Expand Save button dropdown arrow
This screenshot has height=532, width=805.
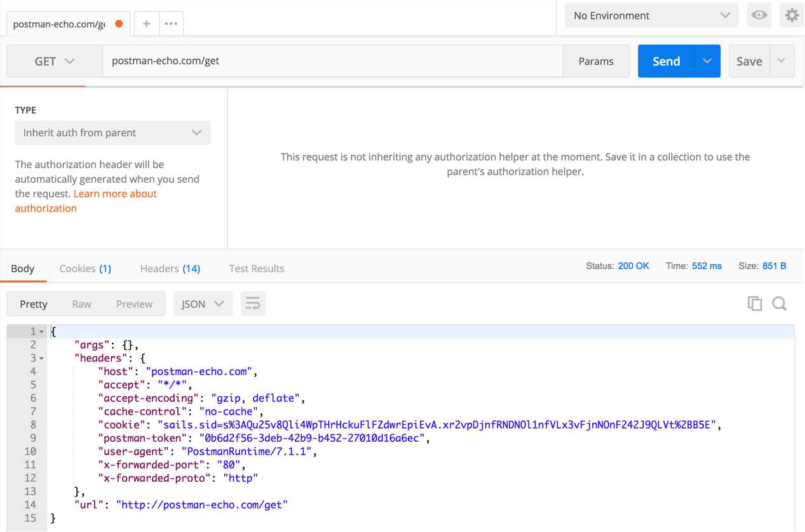click(x=781, y=61)
